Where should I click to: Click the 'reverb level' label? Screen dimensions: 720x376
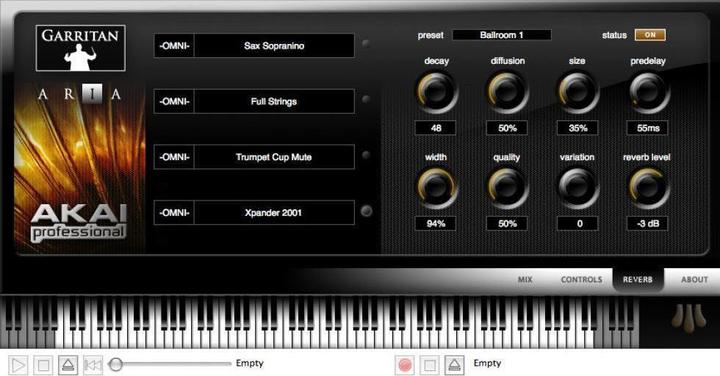[647, 157]
